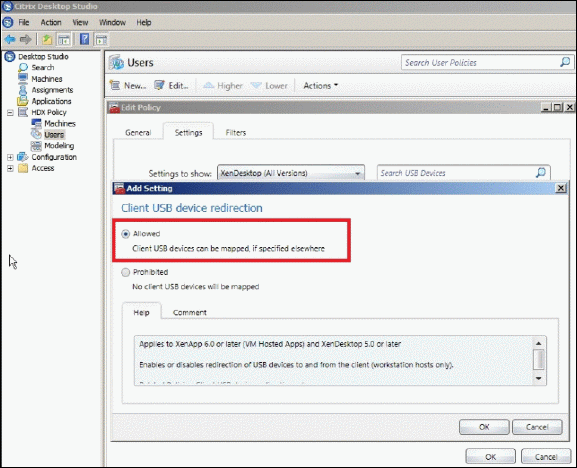Viewport: 577px width, 468px height.
Task: Close the Edit Policy window
Action: (570, 107)
